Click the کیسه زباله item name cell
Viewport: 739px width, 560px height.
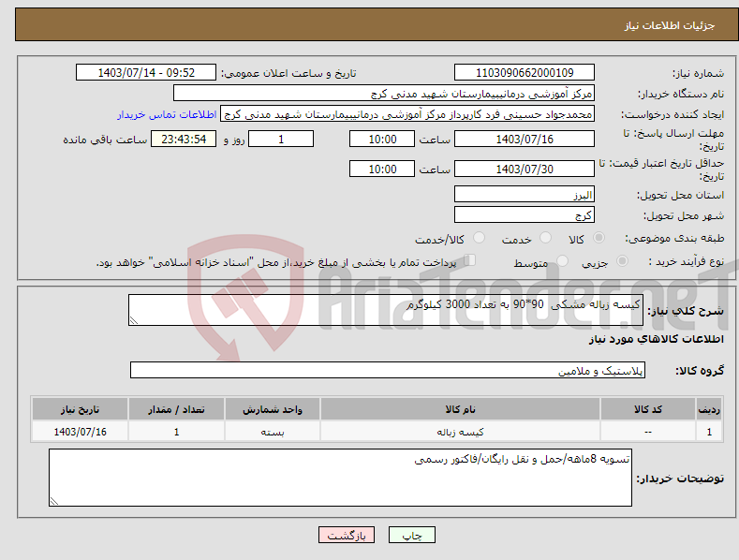click(x=460, y=432)
